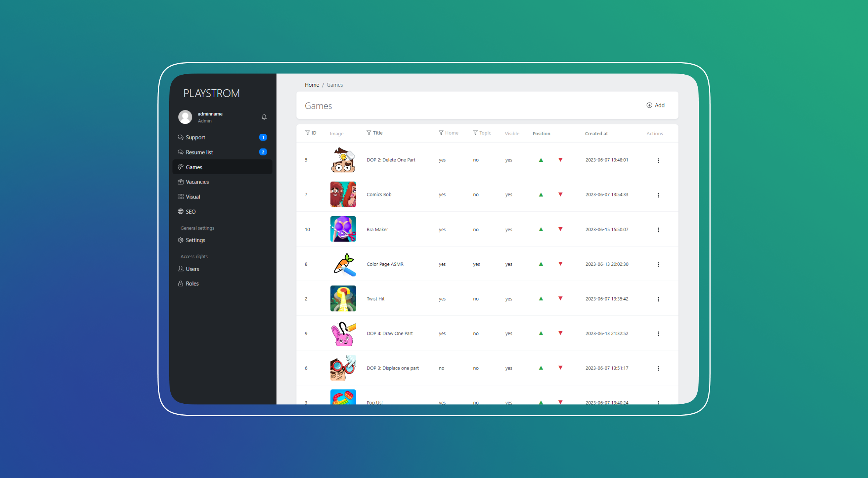This screenshot has height=478, width=868.
Task: Move Color Page ASMR down in position
Action: click(x=560, y=264)
